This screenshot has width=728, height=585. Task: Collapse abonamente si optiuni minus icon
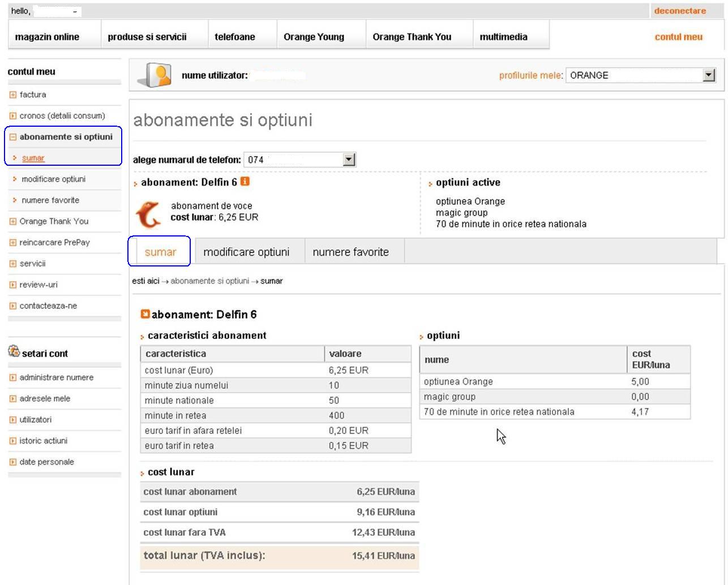[x=13, y=137]
